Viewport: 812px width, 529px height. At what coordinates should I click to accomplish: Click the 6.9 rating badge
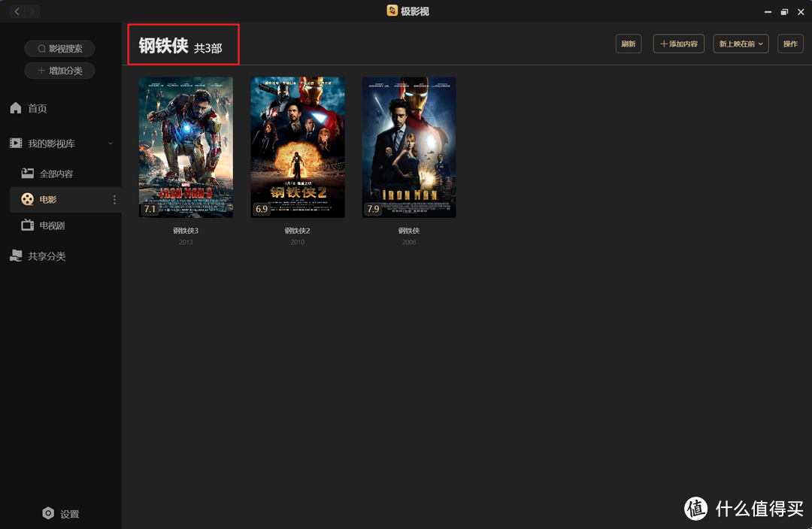click(x=262, y=209)
